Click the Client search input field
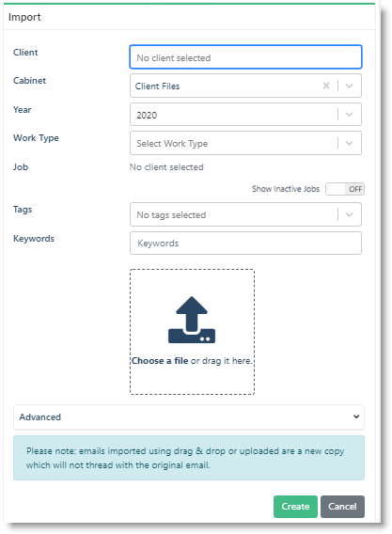 [245, 57]
